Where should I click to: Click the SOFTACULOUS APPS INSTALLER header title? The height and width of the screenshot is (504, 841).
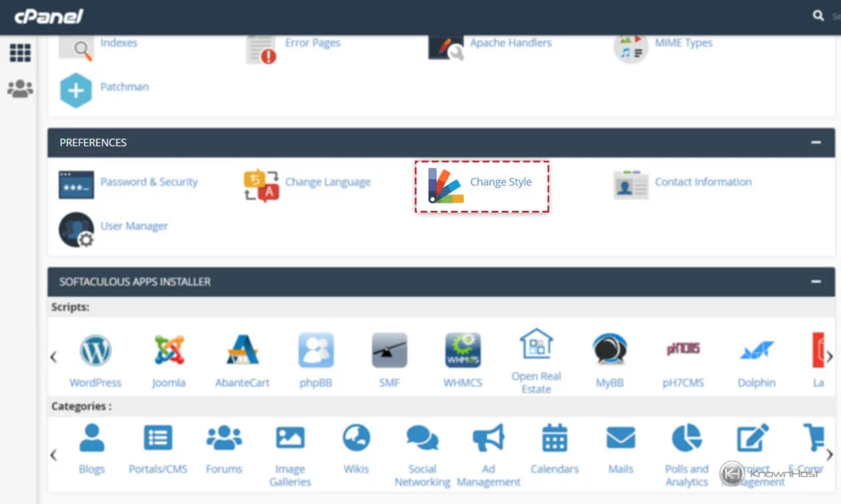tap(136, 282)
